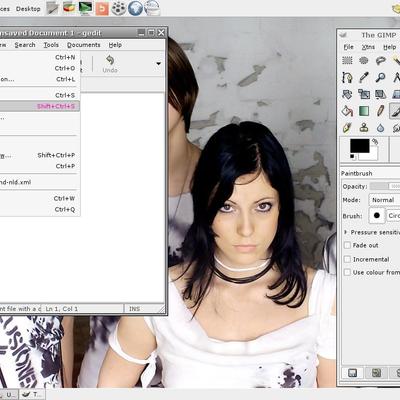The image size is (400, 400).
Task: Open the recent file ending nd-nld.xml
Action: point(40,182)
